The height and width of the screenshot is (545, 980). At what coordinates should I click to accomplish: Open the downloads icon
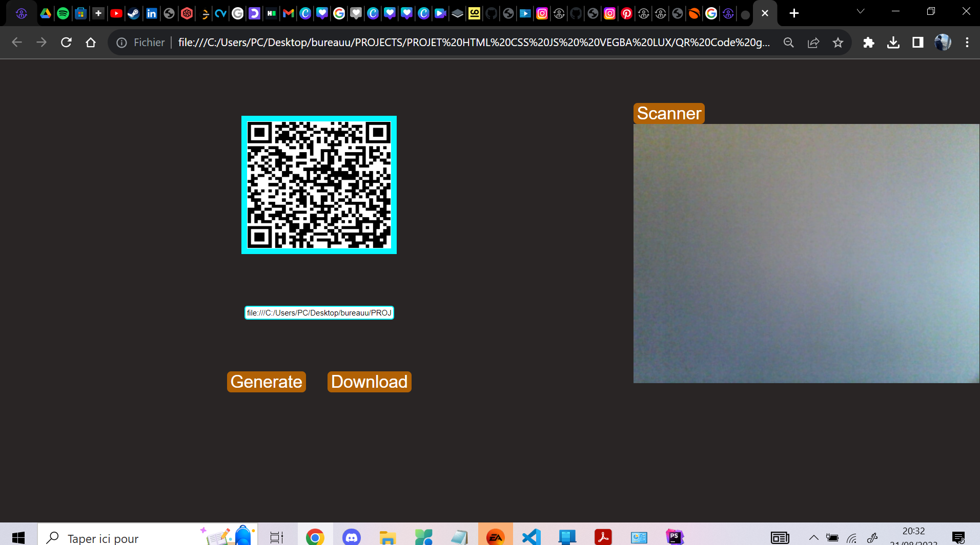point(893,43)
